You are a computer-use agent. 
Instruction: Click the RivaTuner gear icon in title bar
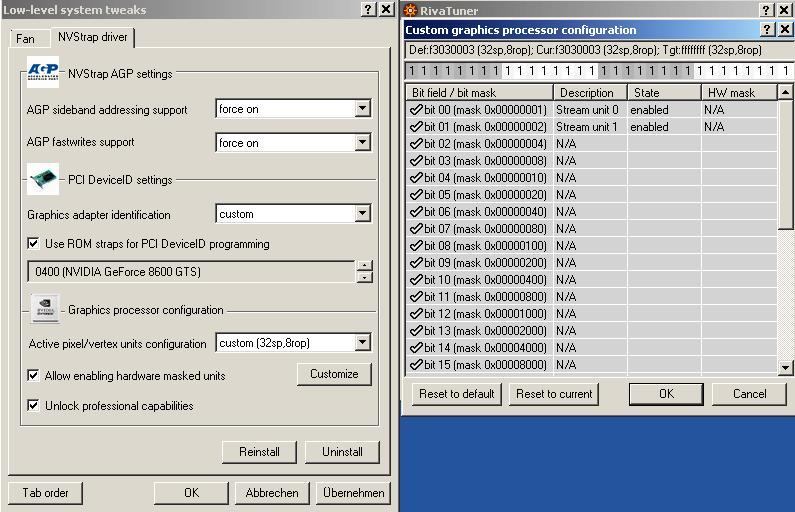pos(410,10)
